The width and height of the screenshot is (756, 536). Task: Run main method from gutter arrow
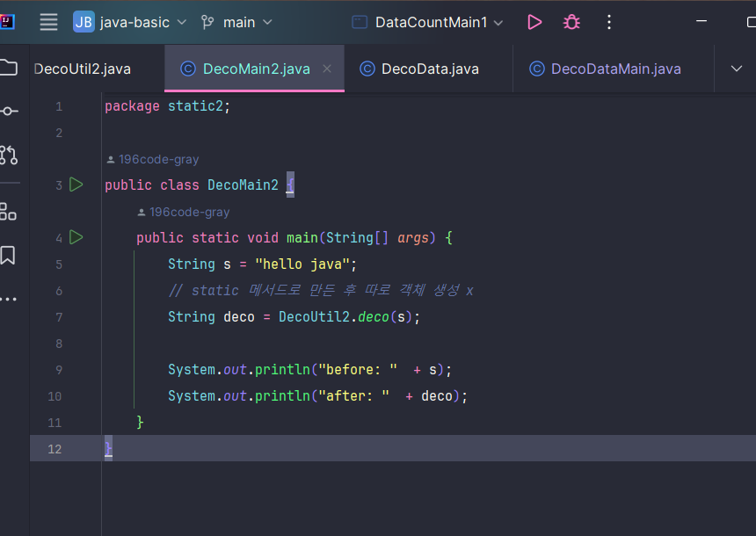pyautogui.click(x=76, y=237)
